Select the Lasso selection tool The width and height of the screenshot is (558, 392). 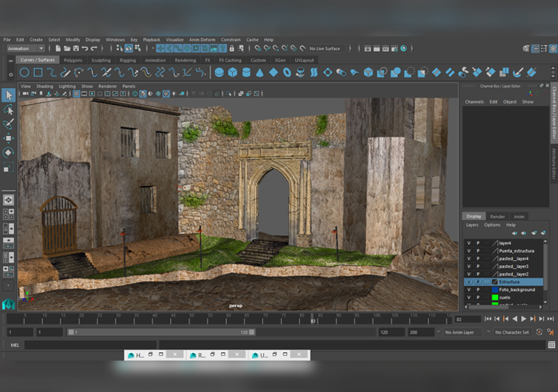[x=8, y=110]
